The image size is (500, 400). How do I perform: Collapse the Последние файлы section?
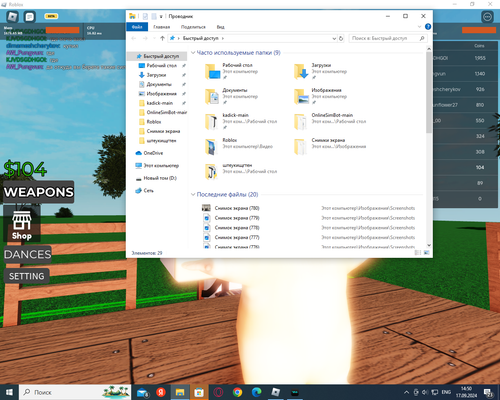click(x=193, y=194)
